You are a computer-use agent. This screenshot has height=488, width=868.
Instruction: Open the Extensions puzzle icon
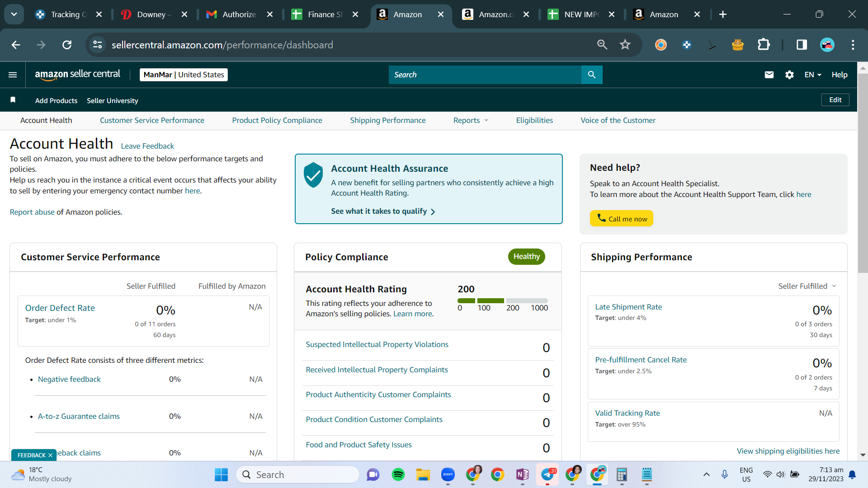(x=764, y=45)
